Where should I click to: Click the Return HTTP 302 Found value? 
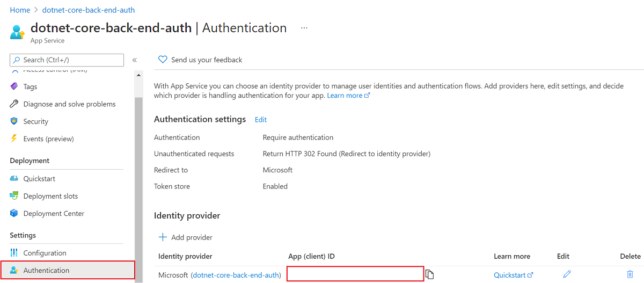pyautogui.click(x=347, y=154)
